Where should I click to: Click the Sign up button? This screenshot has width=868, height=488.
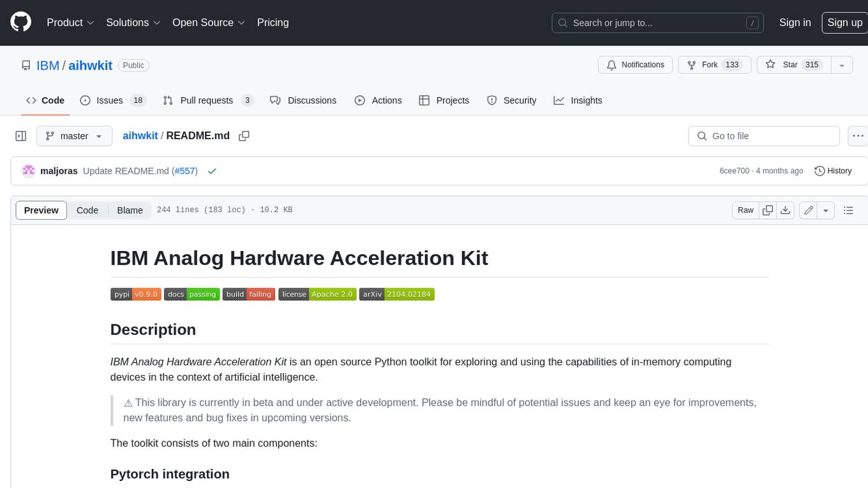[x=844, y=22]
